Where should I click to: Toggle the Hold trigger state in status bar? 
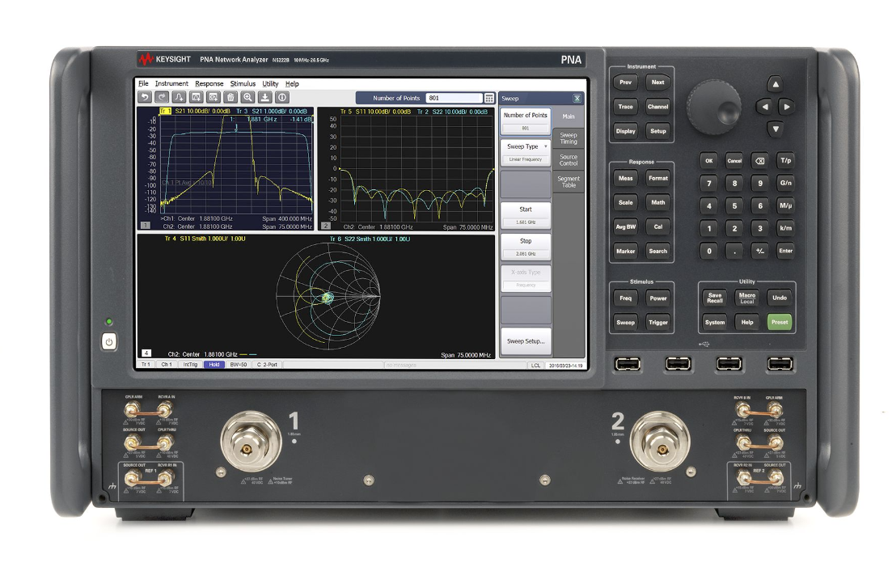(214, 365)
